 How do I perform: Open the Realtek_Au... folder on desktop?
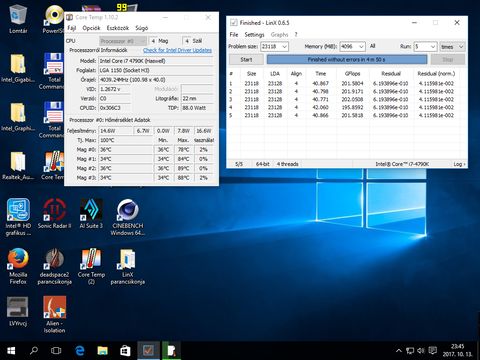point(18,166)
